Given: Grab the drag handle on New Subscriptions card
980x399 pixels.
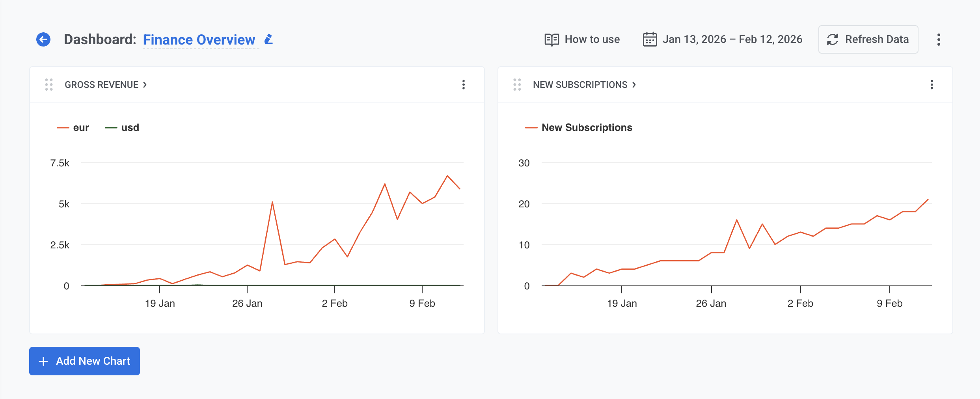Looking at the screenshot, I should tap(517, 84).
